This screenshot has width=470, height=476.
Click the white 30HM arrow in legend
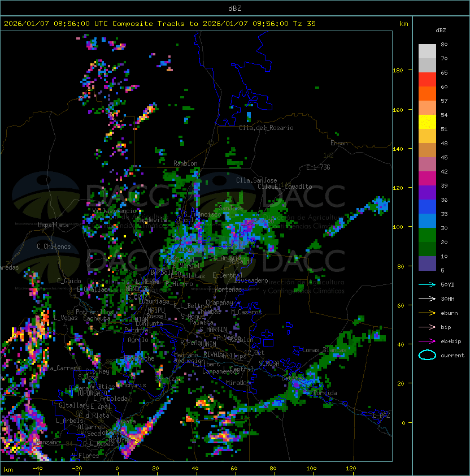click(427, 299)
